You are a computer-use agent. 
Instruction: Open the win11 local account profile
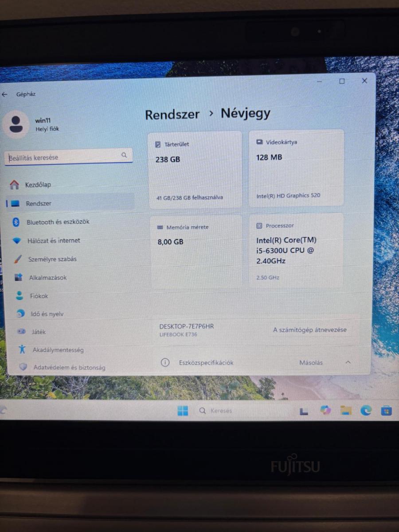(31, 124)
